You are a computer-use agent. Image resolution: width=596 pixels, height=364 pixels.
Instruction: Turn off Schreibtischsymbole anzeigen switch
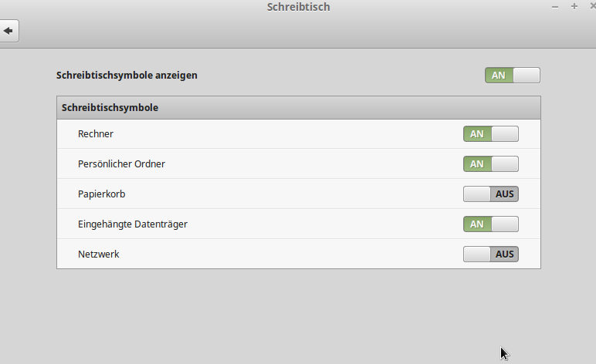pos(513,75)
